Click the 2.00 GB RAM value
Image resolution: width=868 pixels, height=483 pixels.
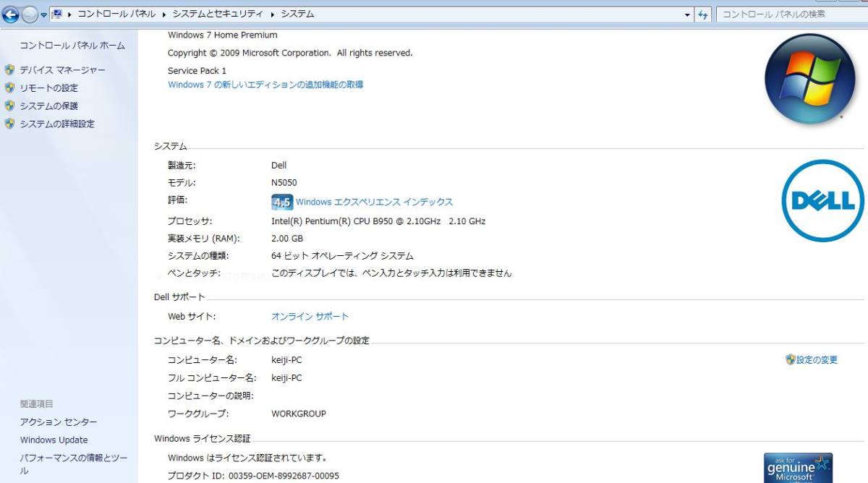[287, 239]
